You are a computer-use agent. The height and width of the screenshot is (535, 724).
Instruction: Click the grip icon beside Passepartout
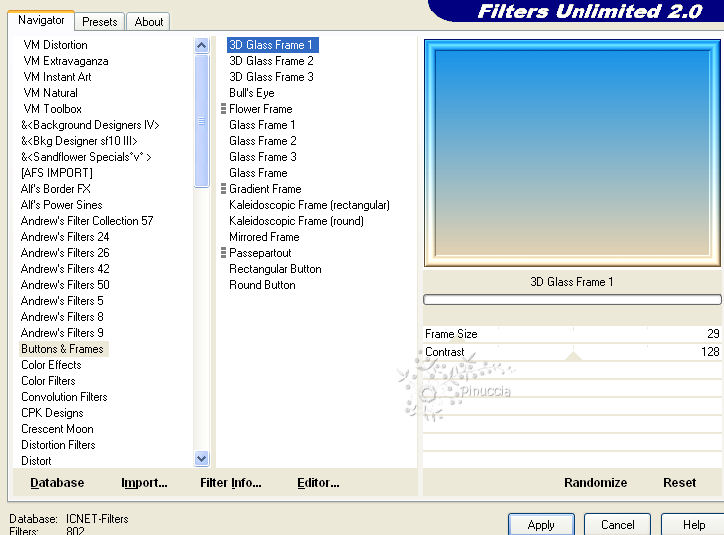coord(223,253)
